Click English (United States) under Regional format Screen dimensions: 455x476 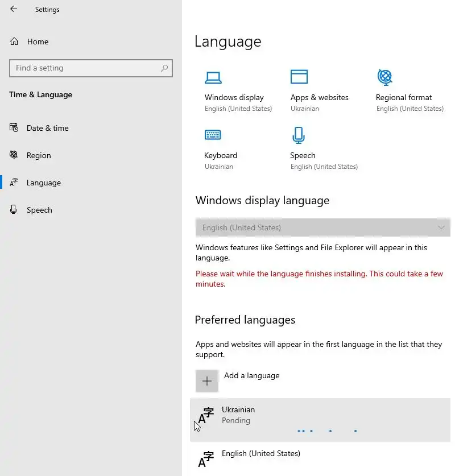tap(409, 109)
